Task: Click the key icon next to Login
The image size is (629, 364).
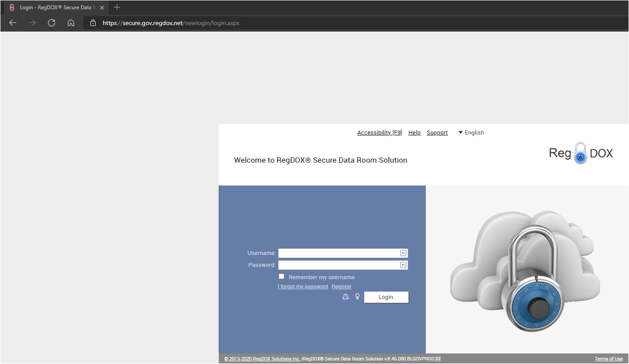Action: tap(357, 297)
